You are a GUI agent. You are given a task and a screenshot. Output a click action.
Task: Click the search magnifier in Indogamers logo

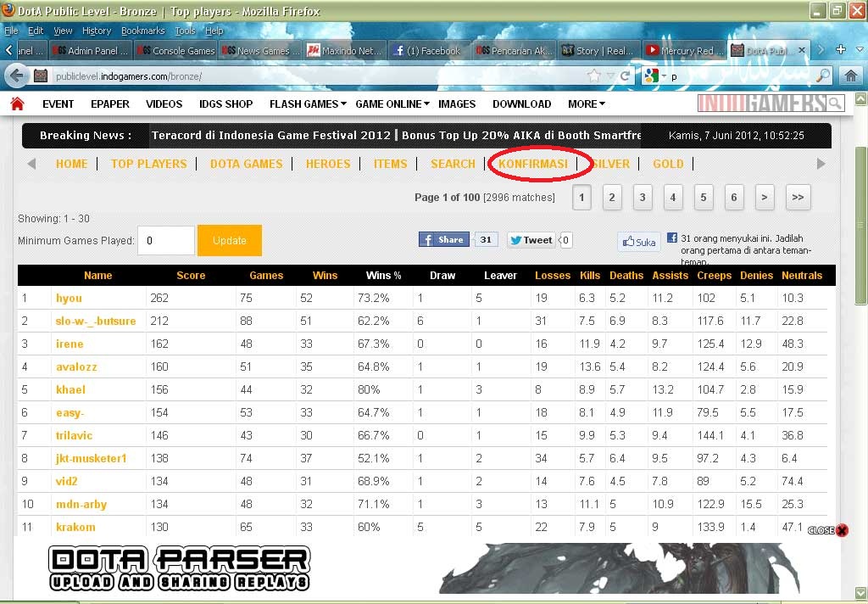[x=833, y=103]
